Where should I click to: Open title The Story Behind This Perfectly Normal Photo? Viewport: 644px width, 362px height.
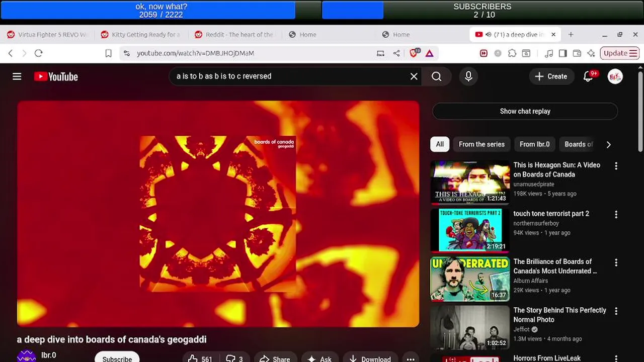559,315
